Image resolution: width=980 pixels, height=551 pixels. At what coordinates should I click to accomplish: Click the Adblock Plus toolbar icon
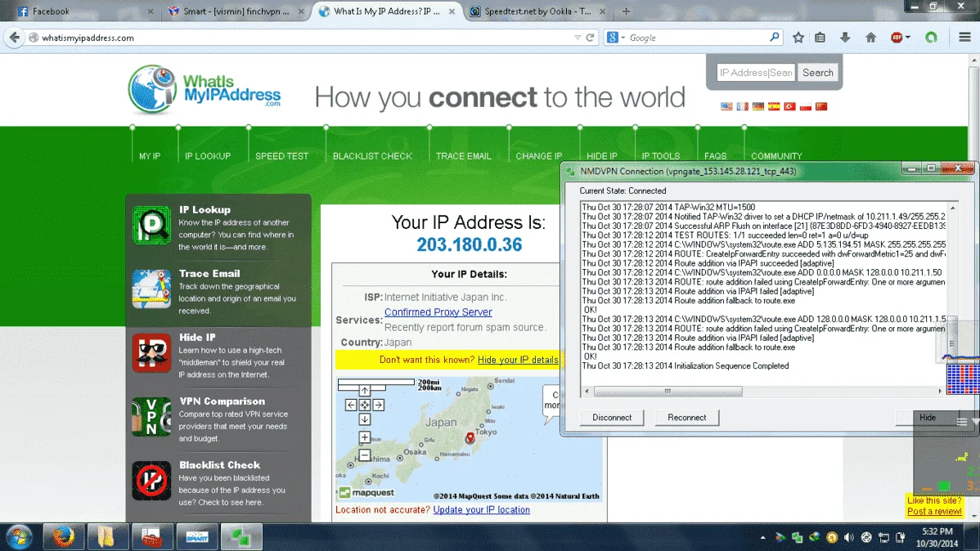[897, 38]
